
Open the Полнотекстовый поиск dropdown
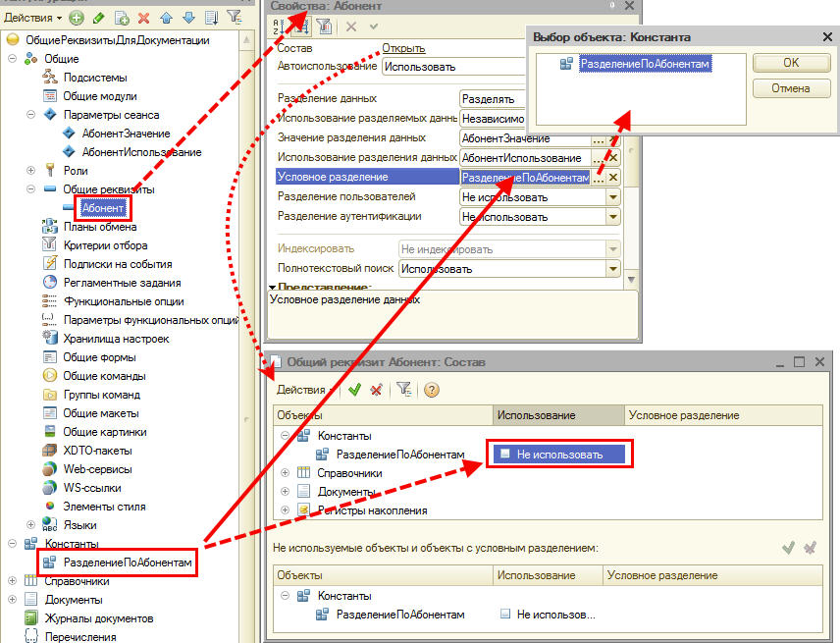[613, 268]
